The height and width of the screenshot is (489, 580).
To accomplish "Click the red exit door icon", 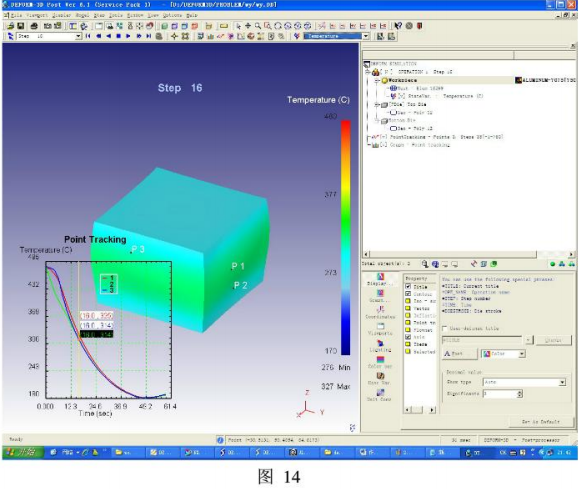I will [419, 26].
